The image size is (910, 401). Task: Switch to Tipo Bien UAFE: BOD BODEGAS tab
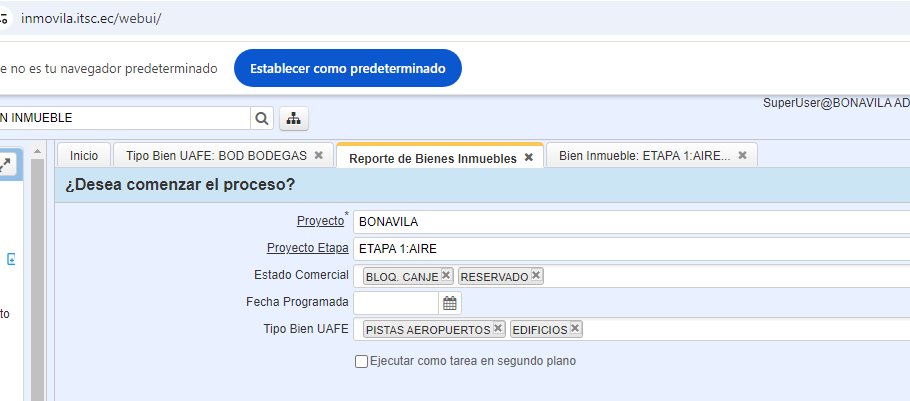click(x=216, y=156)
